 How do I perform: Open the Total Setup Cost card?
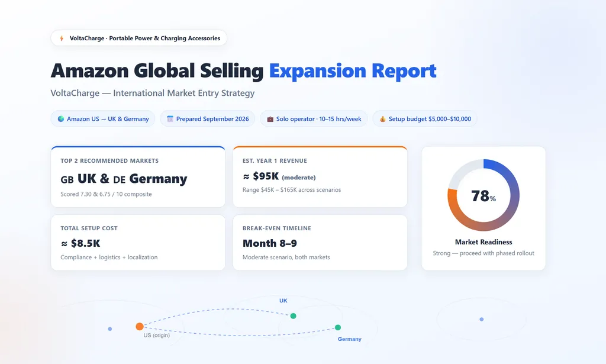pos(138,243)
